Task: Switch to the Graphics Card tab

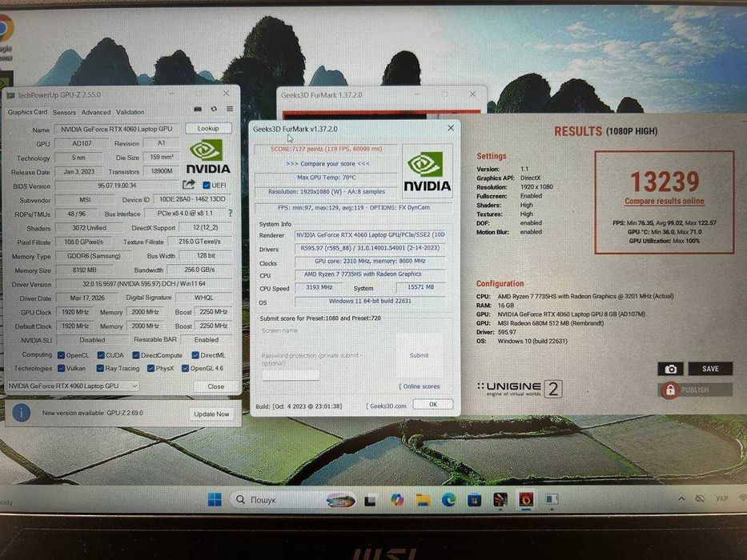Action: pyautogui.click(x=27, y=112)
